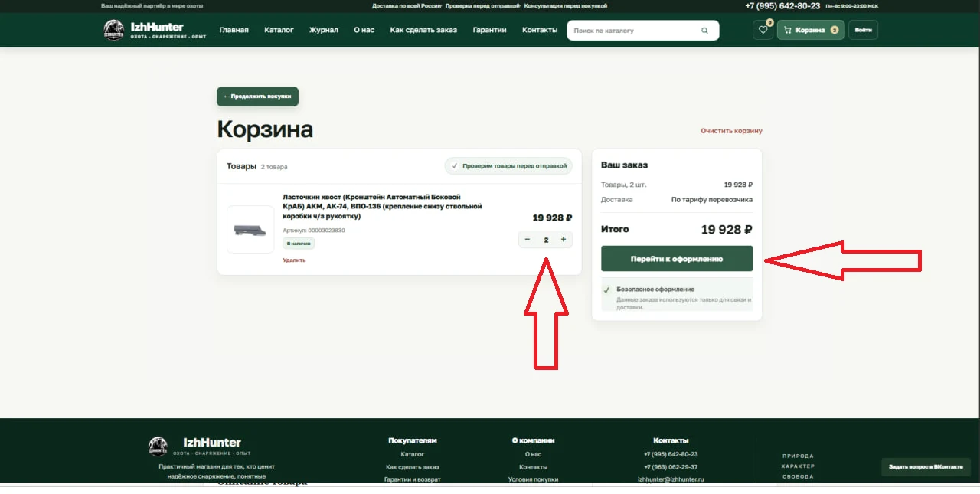Click Консультация перед покупкой top text
Image resolution: width=980 pixels, height=494 pixels.
point(565,5)
